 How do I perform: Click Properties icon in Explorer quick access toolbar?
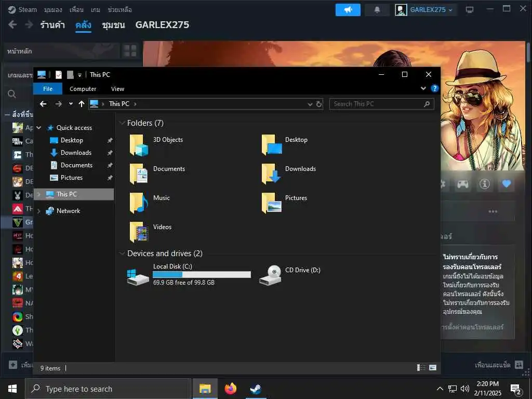coord(59,75)
